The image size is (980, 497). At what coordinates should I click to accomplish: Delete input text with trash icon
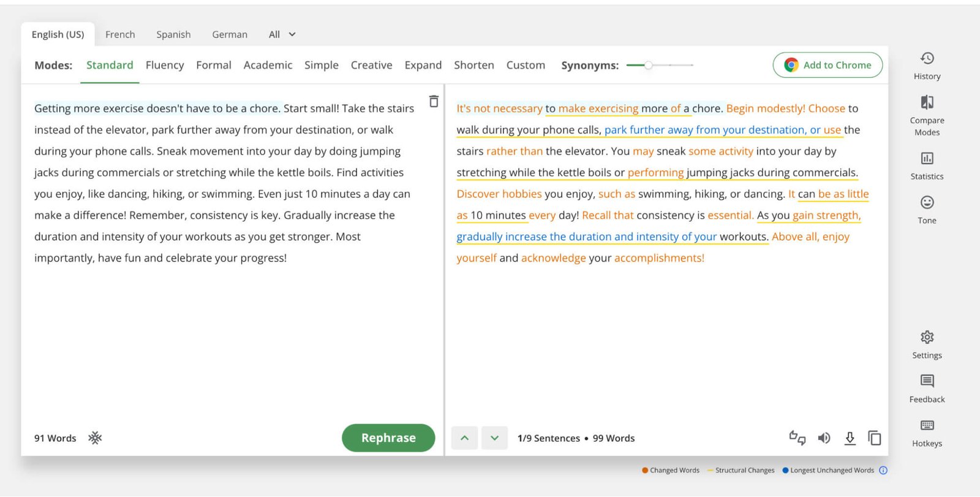434,102
